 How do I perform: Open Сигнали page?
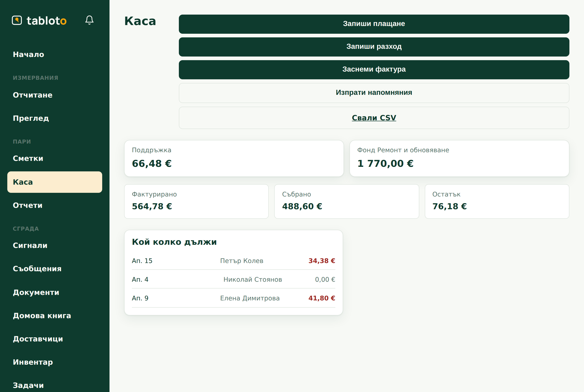55,245
